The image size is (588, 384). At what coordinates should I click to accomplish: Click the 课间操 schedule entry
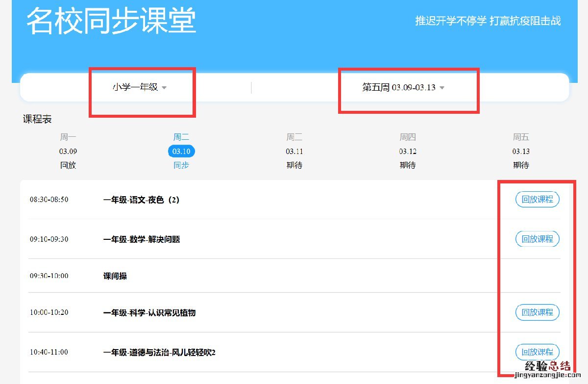pyautogui.click(x=115, y=276)
